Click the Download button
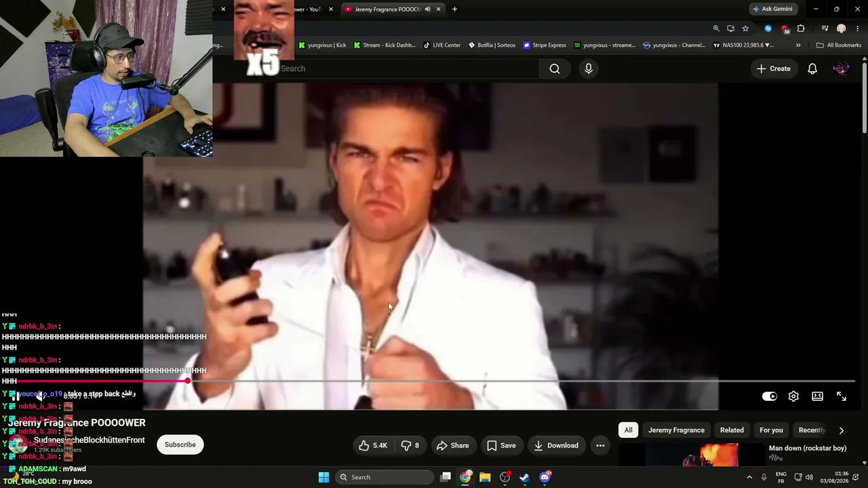The width and height of the screenshot is (868, 488). [556, 445]
